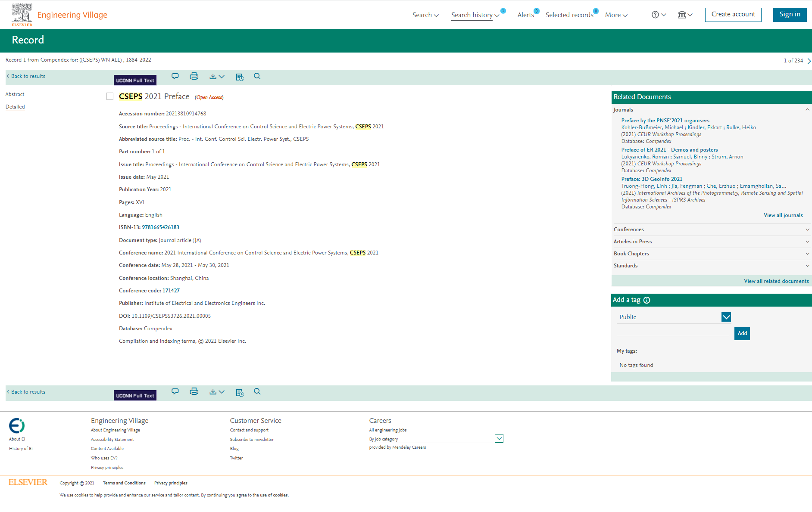Click the speech bubble icon in top toolbar
The width and height of the screenshot is (812, 512).
(175, 76)
